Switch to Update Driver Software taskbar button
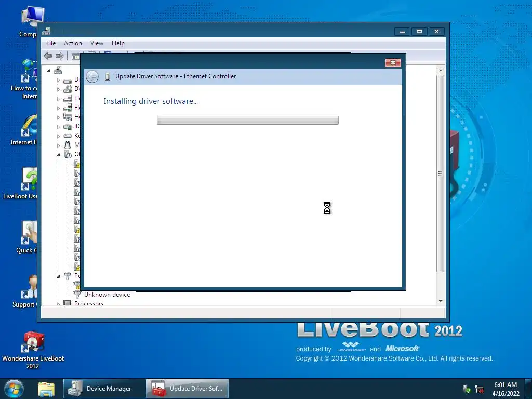 (x=188, y=389)
